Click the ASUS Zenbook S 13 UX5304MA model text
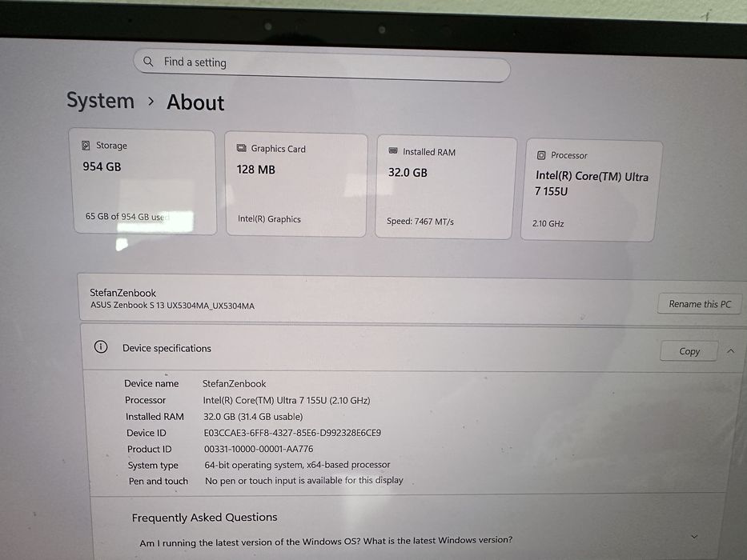The width and height of the screenshot is (747, 560). (x=172, y=306)
